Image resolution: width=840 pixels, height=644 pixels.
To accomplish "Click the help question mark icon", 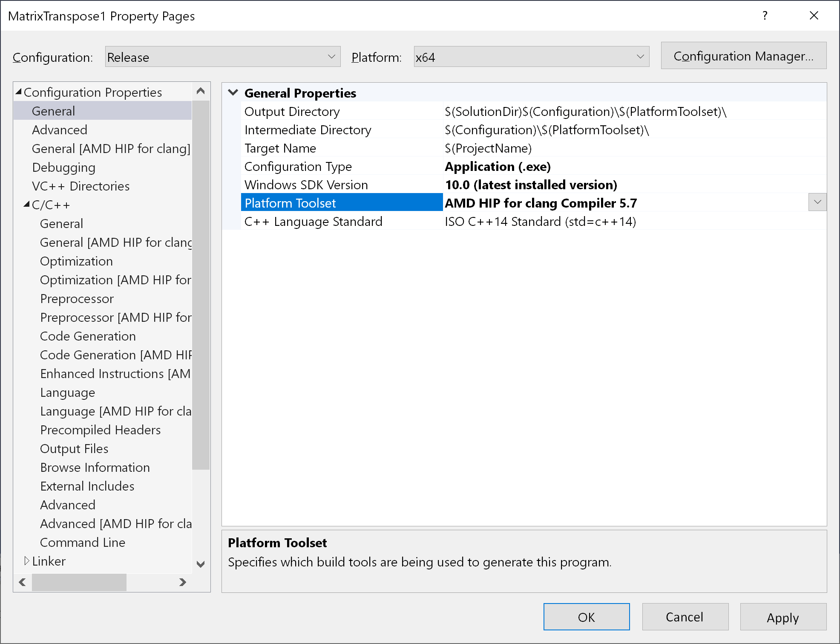I will (x=765, y=16).
